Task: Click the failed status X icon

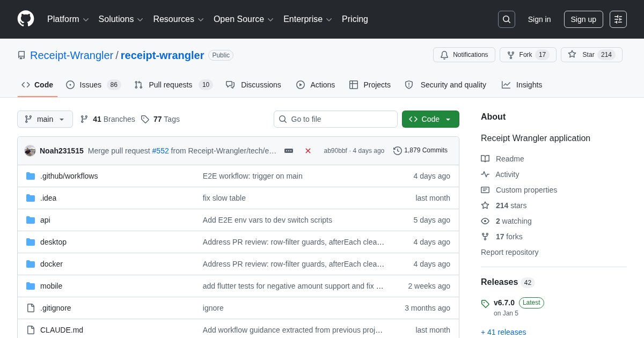Action: coord(308,151)
